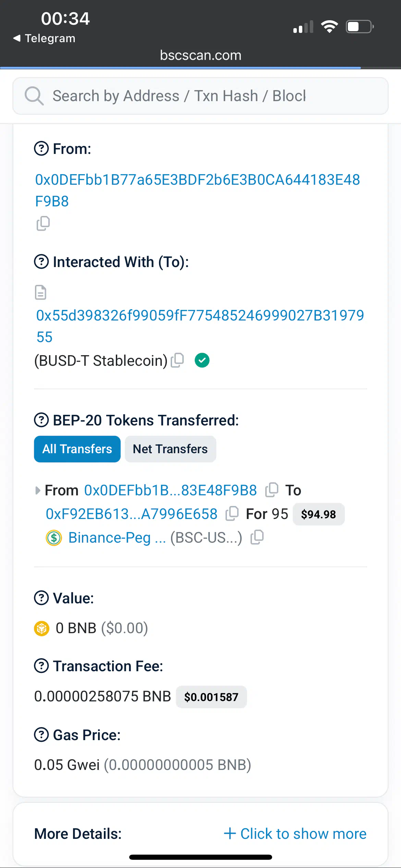Select the All Transfers tab

pos(77,449)
